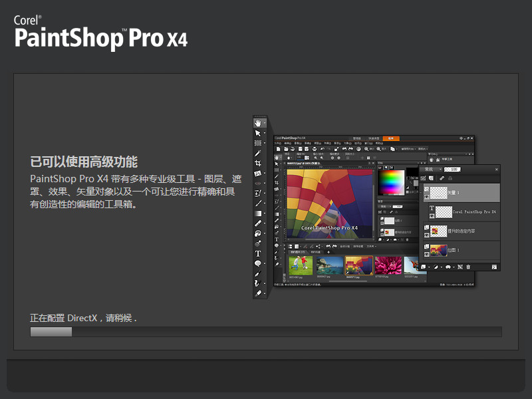Viewport: 532px width, 399px height.
Task: Click the balloon image canvas in the editor window
Action: click(329, 203)
